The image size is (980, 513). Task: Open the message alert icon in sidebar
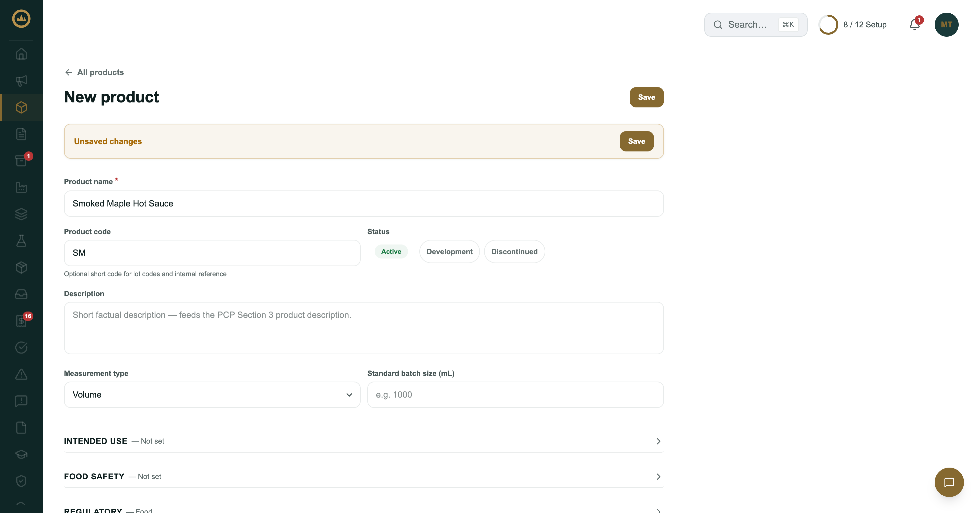point(21,401)
